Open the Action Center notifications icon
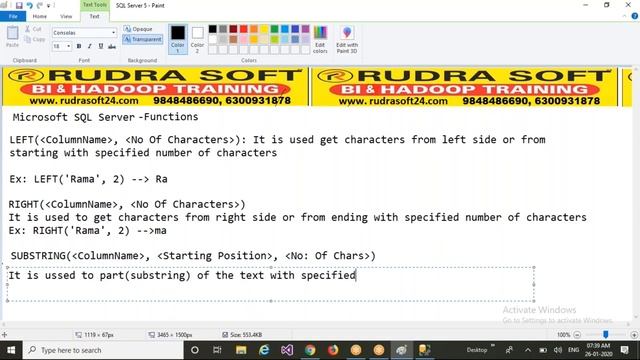640x360 pixels. pyautogui.click(x=624, y=350)
